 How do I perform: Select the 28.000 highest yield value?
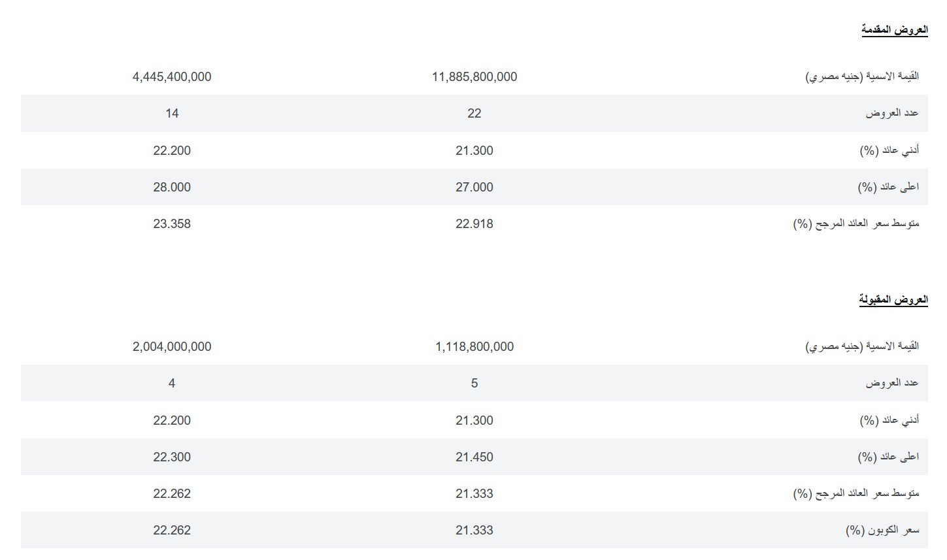click(x=172, y=187)
